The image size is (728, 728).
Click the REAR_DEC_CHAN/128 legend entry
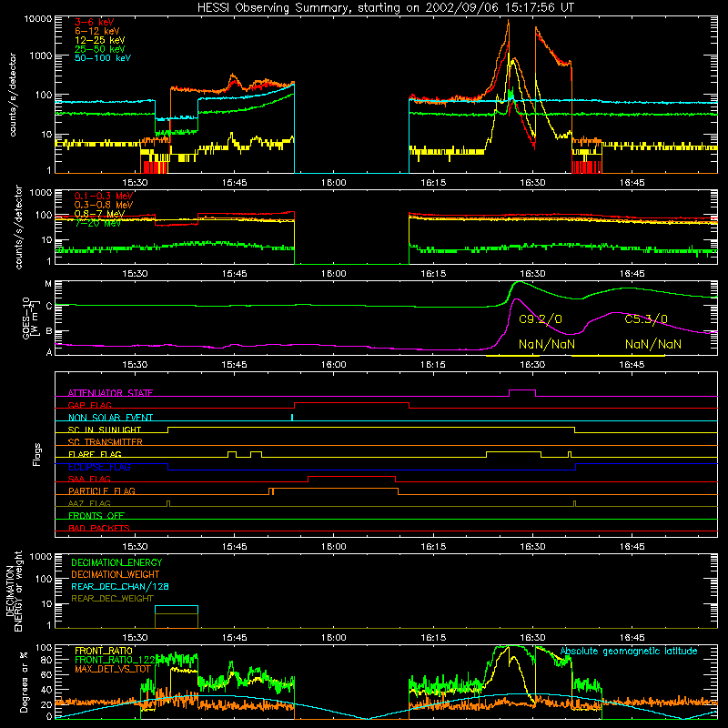120,587
